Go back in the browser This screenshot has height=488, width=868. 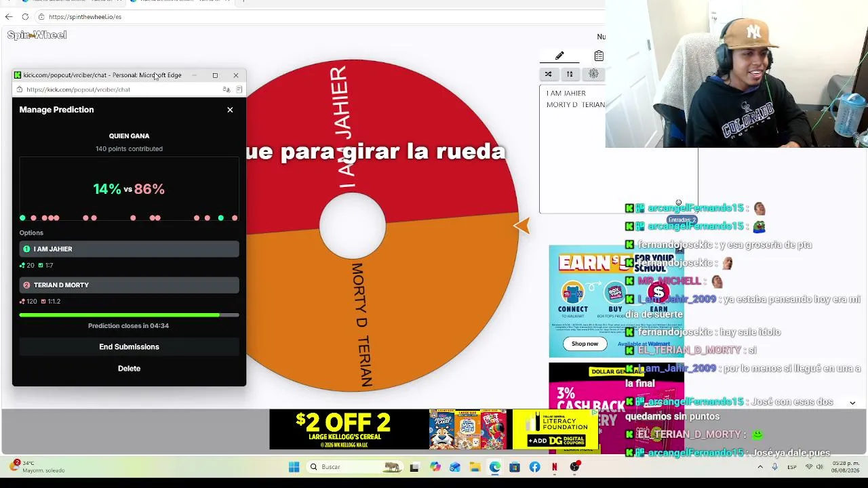pyautogui.click(x=9, y=16)
